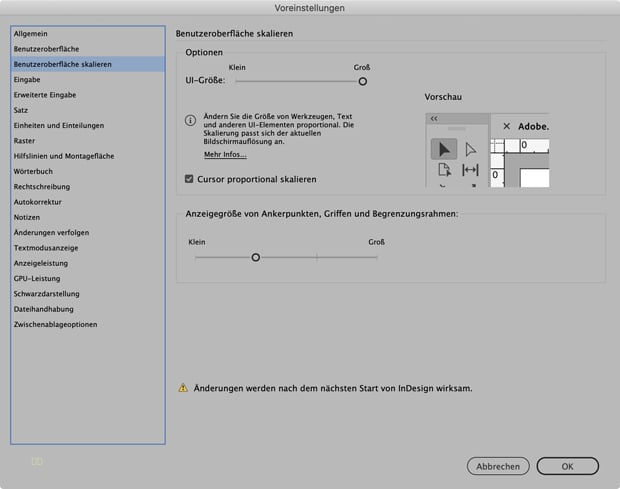620x489 pixels.
Task: Open the Benutzeroberfläche preferences category
Action: (x=46, y=49)
